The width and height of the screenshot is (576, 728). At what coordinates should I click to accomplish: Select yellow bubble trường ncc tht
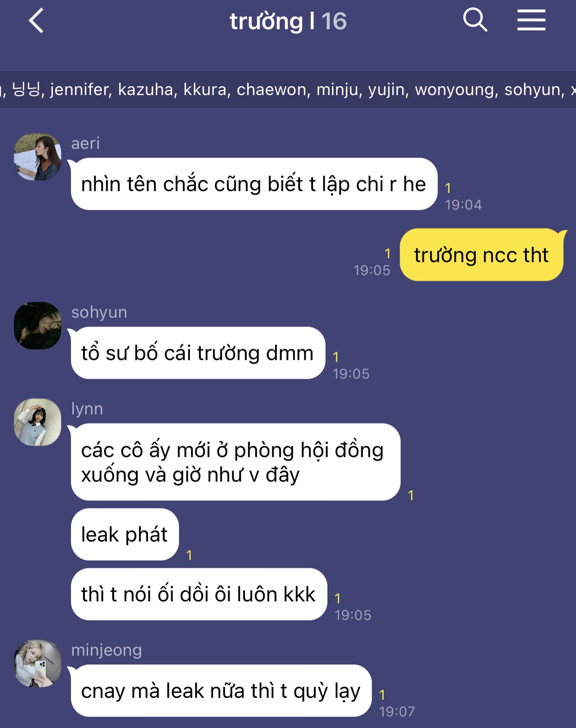pos(481,255)
